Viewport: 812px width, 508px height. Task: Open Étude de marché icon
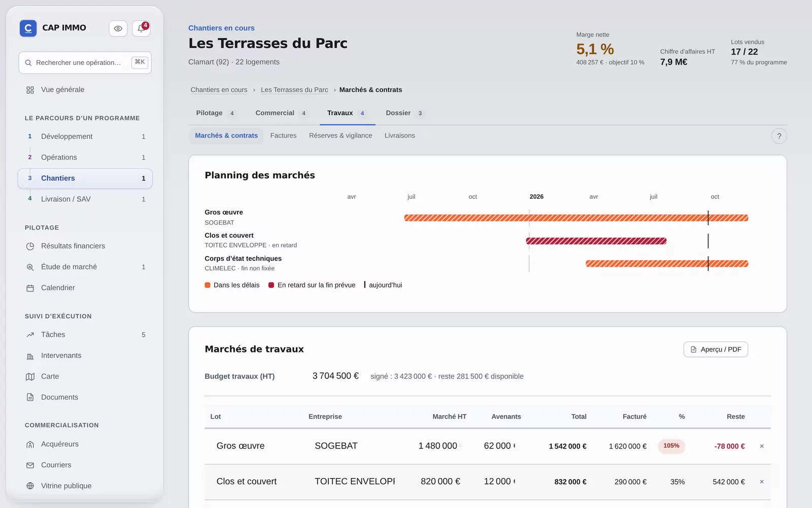pyautogui.click(x=30, y=267)
